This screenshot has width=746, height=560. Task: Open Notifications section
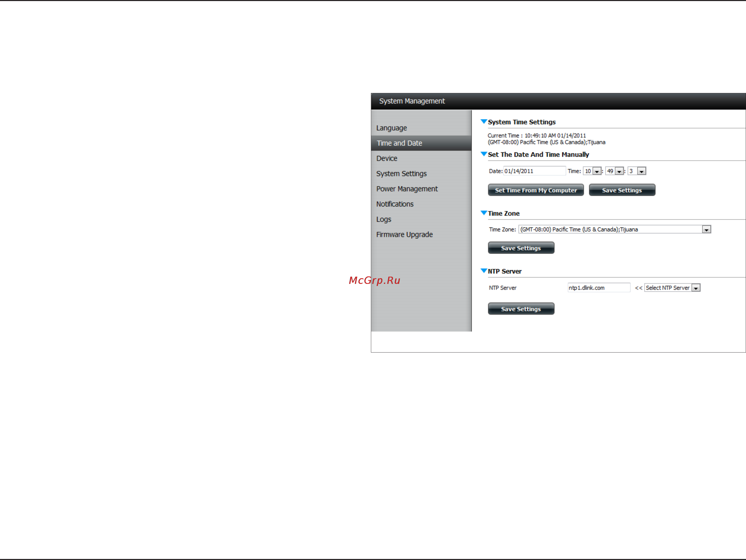pos(394,204)
